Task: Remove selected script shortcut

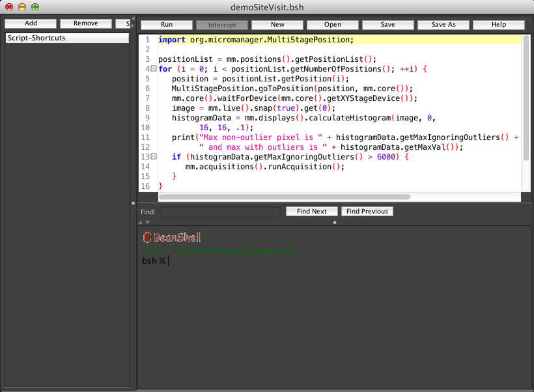Action: (86, 23)
